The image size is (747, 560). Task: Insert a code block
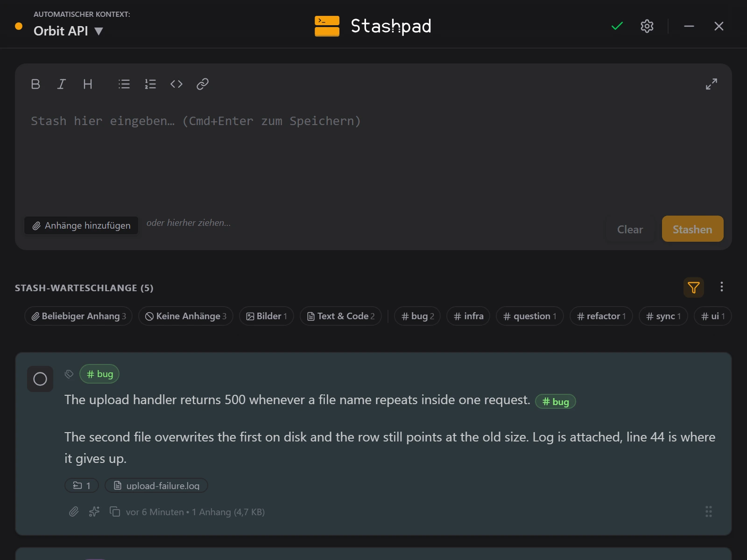coord(176,84)
